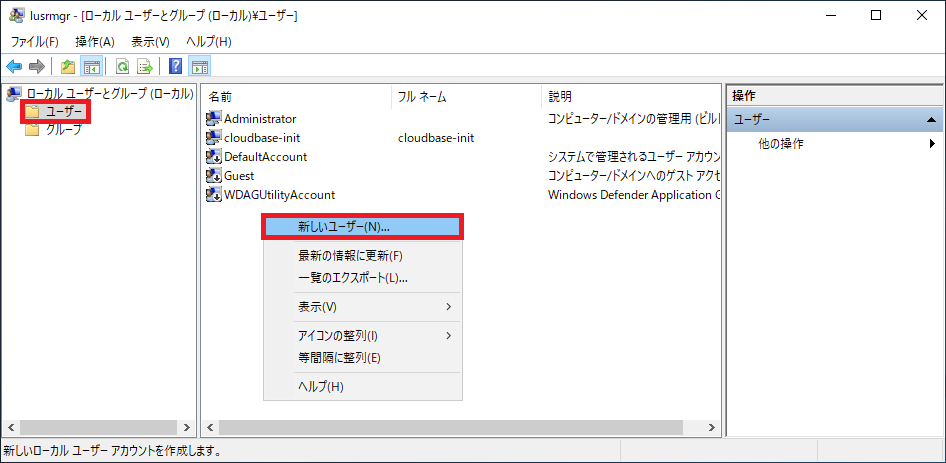Minimize the lusrmgr window
This screenshot has height=463, width=946.
(830, 16)
